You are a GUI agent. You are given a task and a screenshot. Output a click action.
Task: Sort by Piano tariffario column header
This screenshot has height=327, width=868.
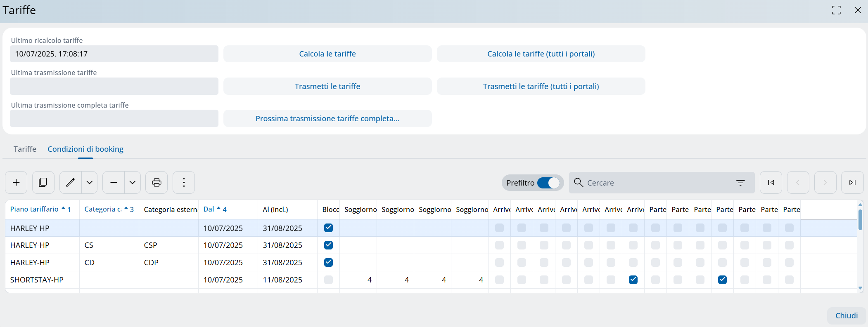35,209
